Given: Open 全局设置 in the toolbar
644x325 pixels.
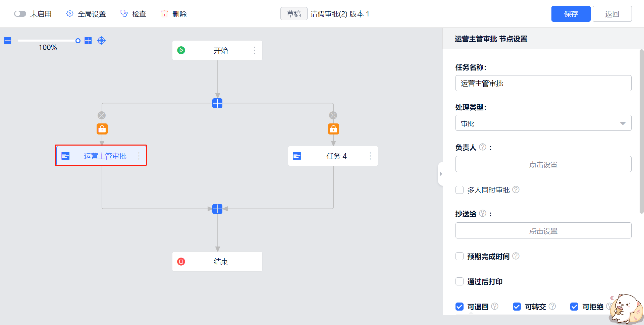Looking at the screenshot, I should (x=86, y=14).
